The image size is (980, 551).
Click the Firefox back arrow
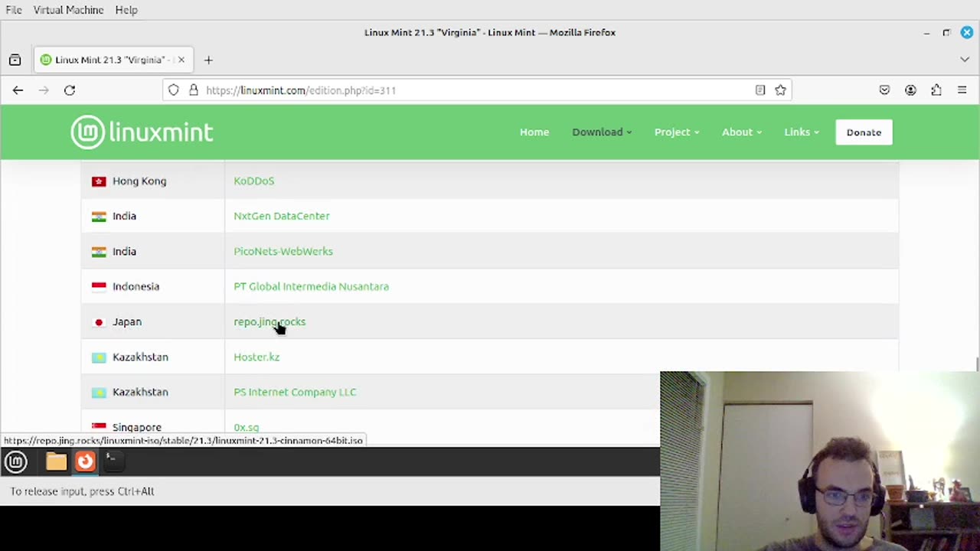[x=18, y=90]
